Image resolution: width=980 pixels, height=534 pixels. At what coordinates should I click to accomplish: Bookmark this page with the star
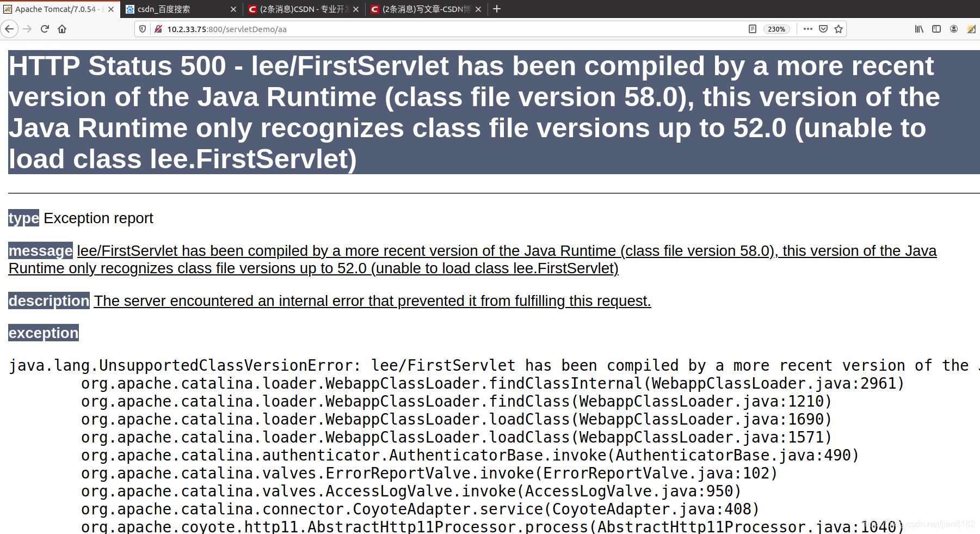point(839,29)
